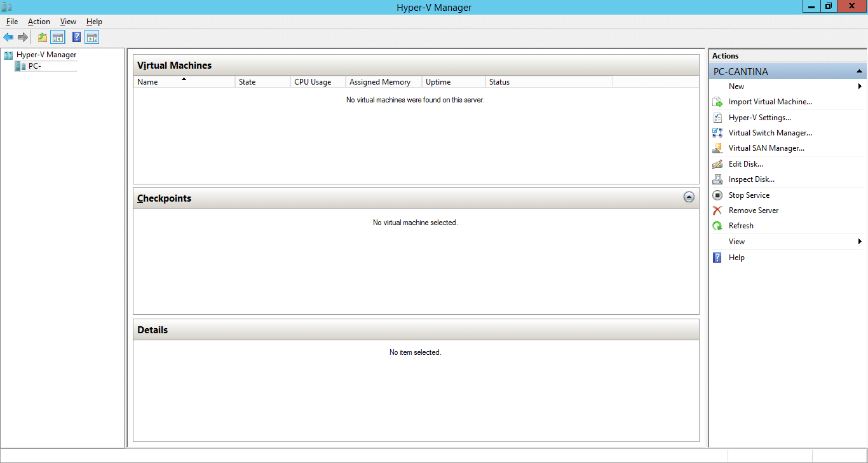Viewport: 868px width, 463px height.
Task: Expand the View submenu in Actions pane
Action: pyautogui.click(x=787, y=242)
